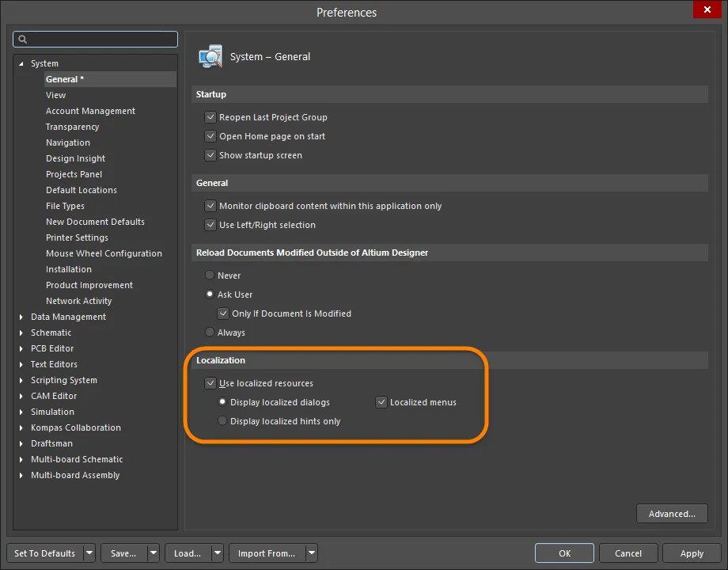The image size is (728, 570).
Task: Open the Network Activity page
Action: click(x=79, y=301)
